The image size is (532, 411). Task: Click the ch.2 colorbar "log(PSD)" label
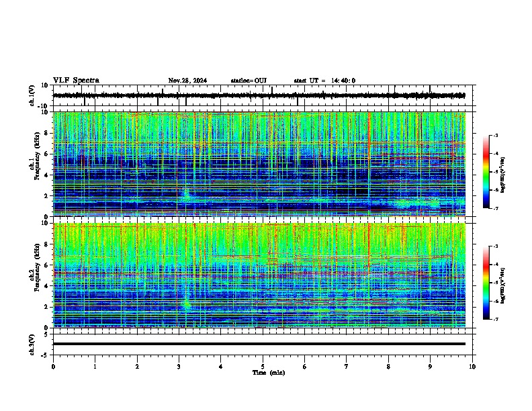(x=503, y=285)
